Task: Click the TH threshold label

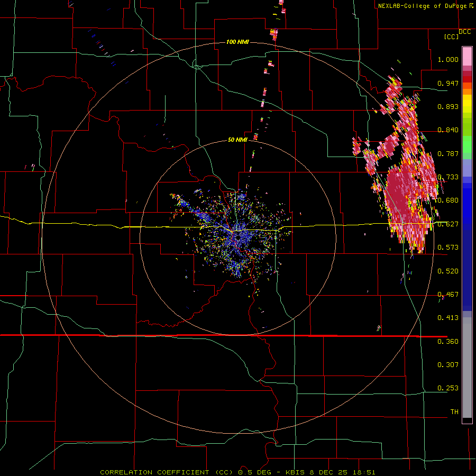Action: (454, 412)
